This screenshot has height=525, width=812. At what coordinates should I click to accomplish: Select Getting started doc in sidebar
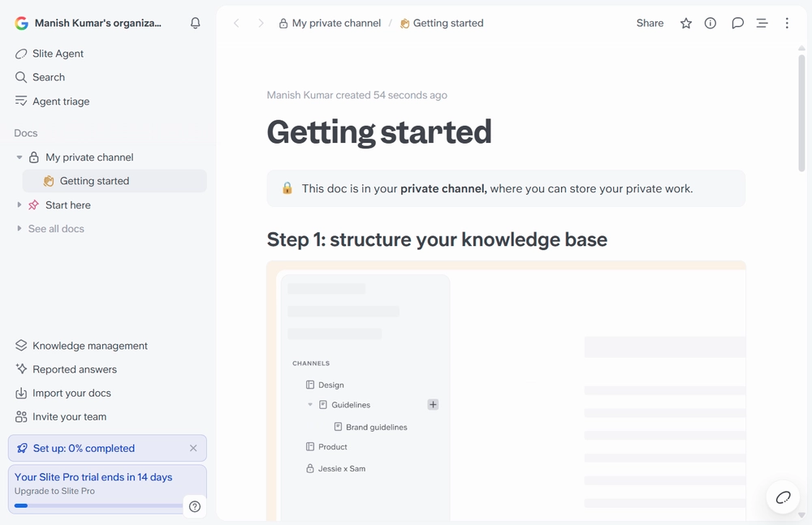pos(114,181)
